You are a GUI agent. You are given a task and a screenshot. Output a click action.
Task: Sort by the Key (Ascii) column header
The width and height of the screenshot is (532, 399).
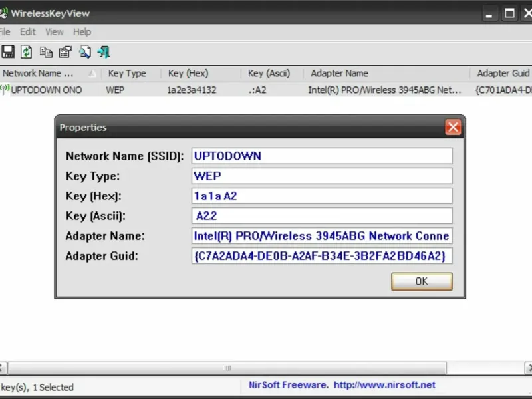pyautogui.click(x=272, y=73)
